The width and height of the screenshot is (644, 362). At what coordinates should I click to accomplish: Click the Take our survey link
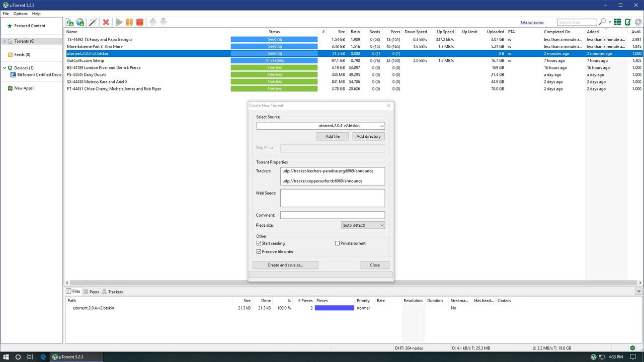click(532, 23)
